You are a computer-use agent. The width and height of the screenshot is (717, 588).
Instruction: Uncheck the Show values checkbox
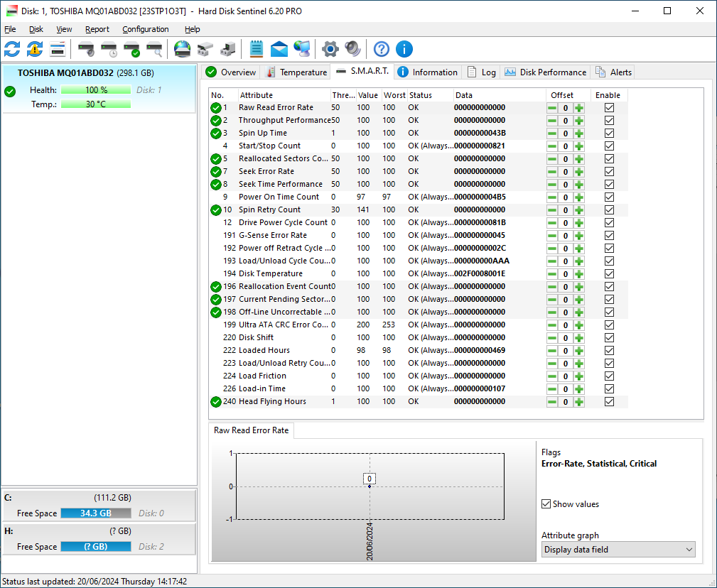[546, 504]
